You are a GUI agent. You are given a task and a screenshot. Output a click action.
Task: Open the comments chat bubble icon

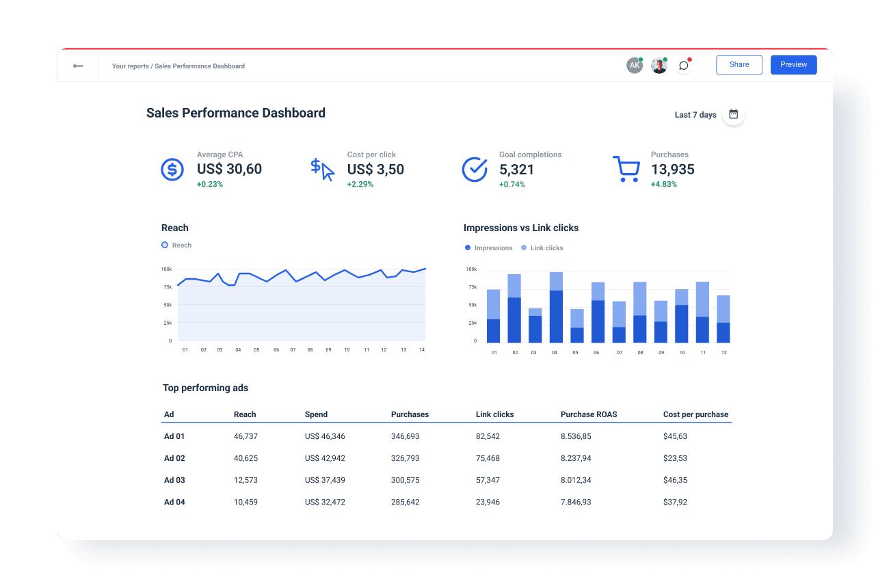click(683, 65)
